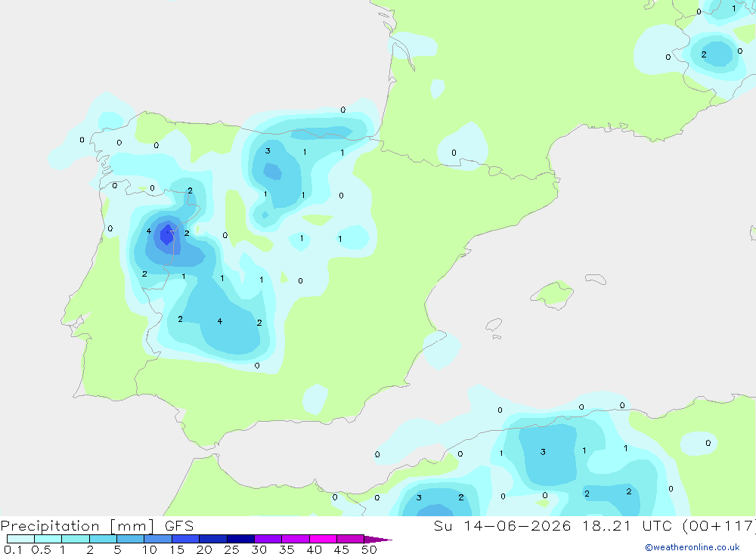Viewport: 756px width, 554px height.
Task: Click the legend label "40"
Action: coord(314,549)
